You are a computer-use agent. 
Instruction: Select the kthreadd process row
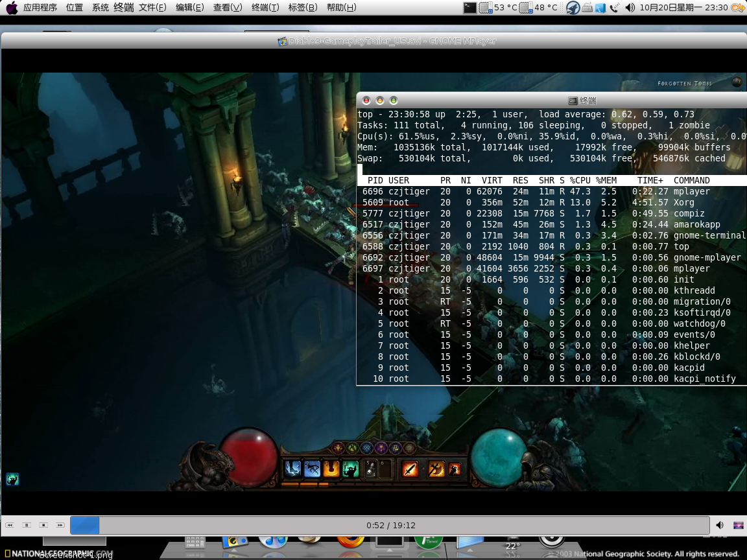pos(552,290)
